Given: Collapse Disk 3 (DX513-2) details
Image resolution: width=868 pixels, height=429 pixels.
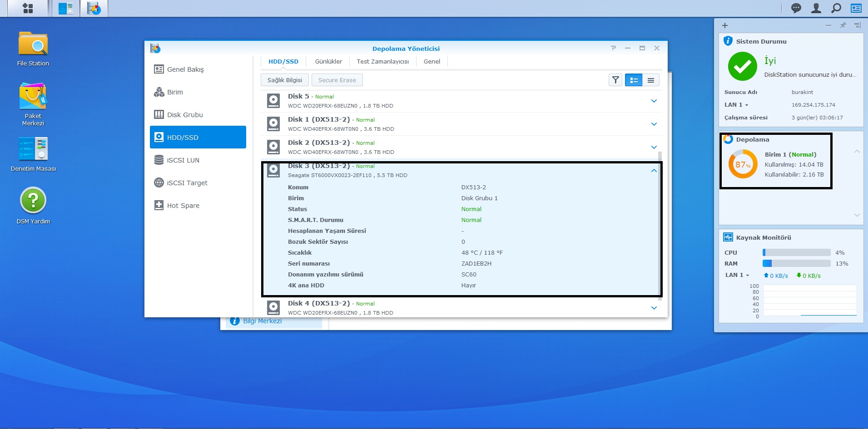Looking at the screenshot, I should tap(654, 171).
